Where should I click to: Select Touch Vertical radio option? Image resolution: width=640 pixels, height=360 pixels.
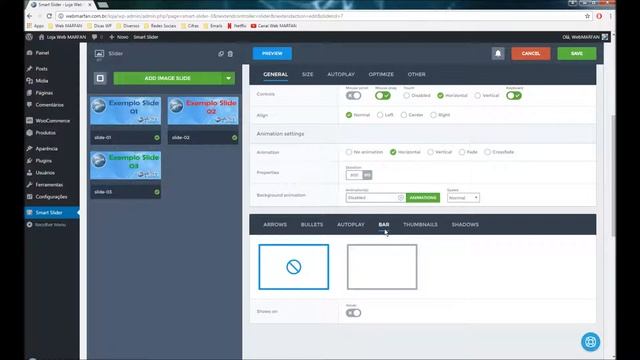coord(478,96)
